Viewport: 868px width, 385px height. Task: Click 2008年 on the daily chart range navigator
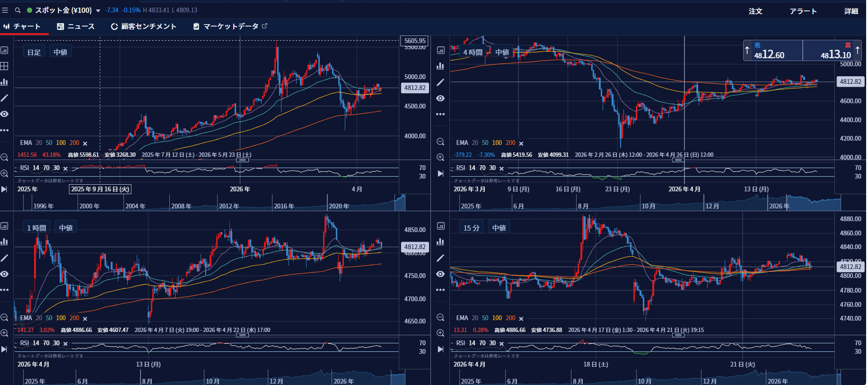[181, 206]
